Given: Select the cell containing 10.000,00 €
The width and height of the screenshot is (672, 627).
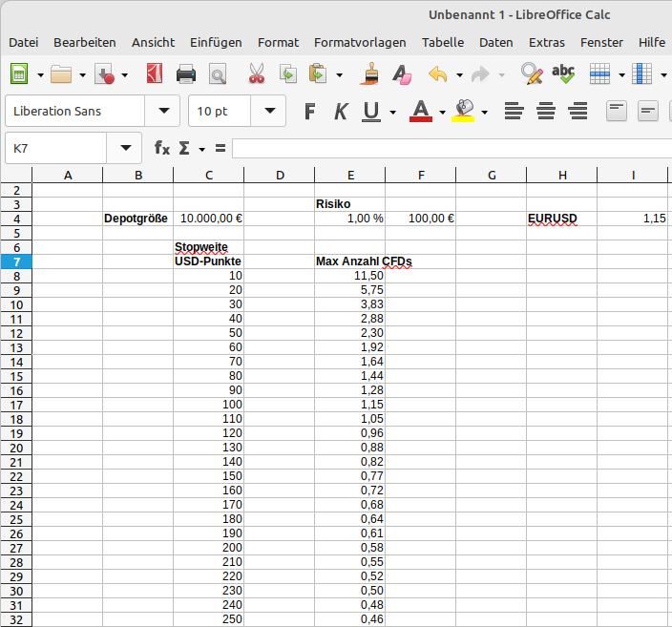Looking at the screenshot, I should pyautogui.click(x=209, y=219).
